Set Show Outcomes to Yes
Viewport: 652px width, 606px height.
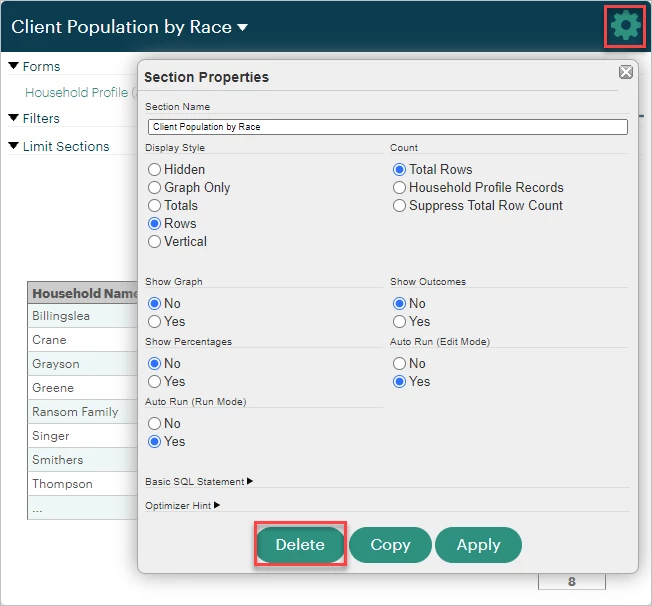coord(399,322)
